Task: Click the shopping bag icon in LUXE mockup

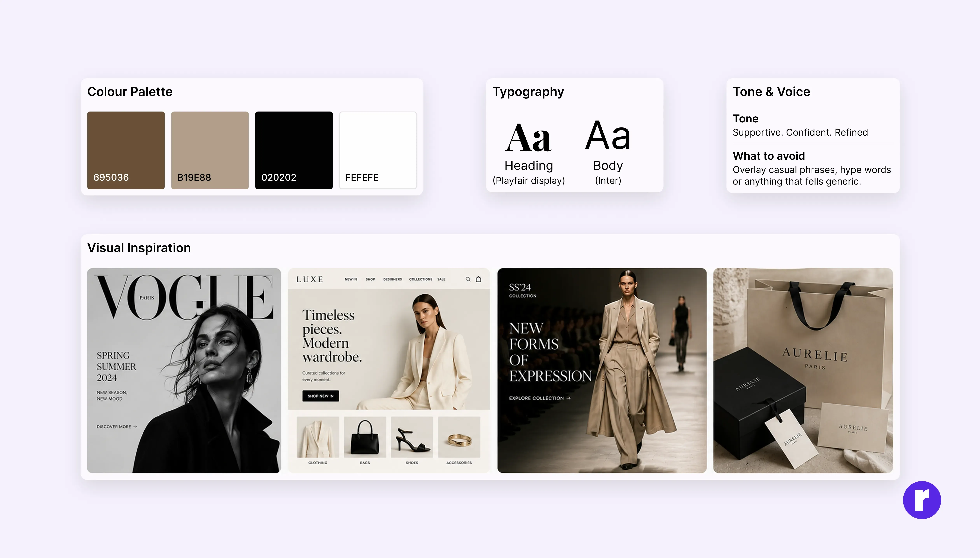Action: pos(478,279)
